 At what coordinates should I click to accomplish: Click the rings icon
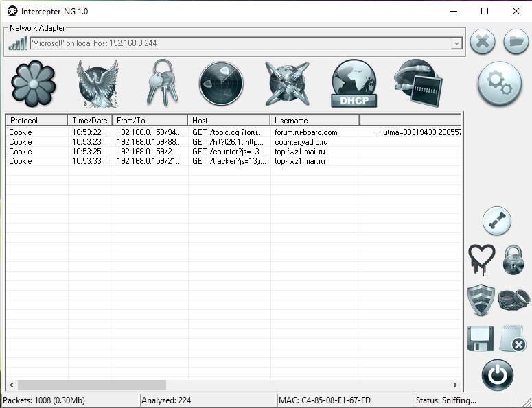click(x=513, y=300)
